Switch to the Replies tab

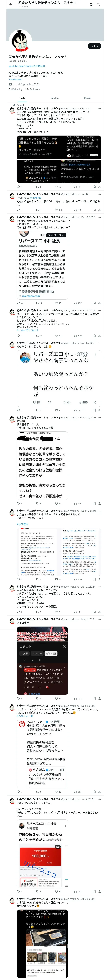coord(55,98)
